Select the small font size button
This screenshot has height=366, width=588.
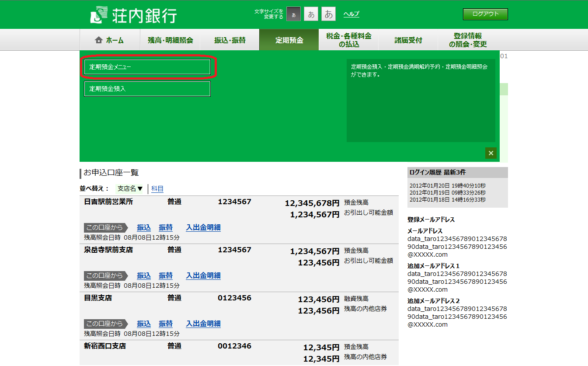tap(293, 14)
